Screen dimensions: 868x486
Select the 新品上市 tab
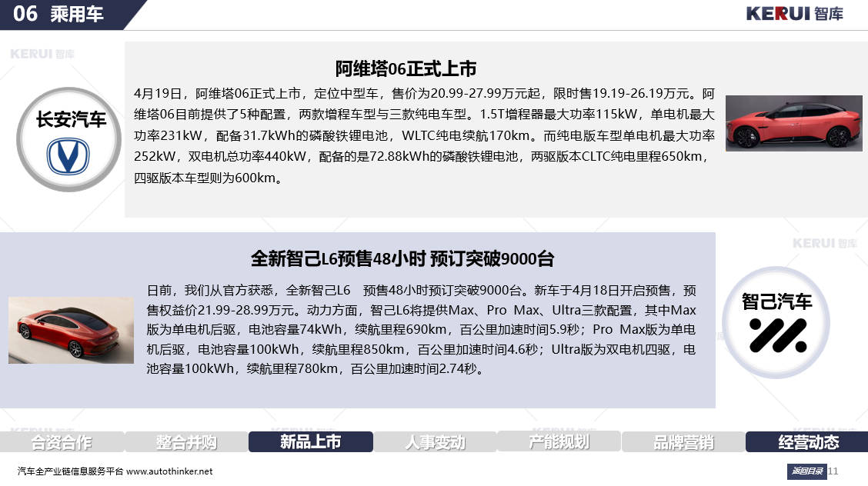tap(311, 441)
